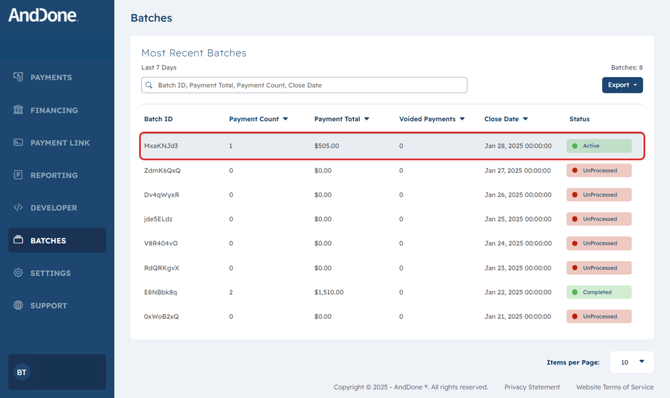Open the Privacy Statement link

click(x=532, y=387)
